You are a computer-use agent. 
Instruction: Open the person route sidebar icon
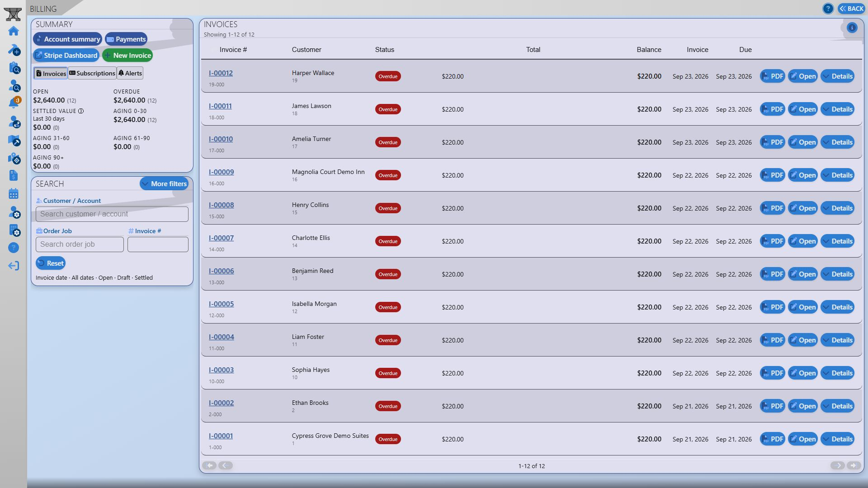[14, 122]
